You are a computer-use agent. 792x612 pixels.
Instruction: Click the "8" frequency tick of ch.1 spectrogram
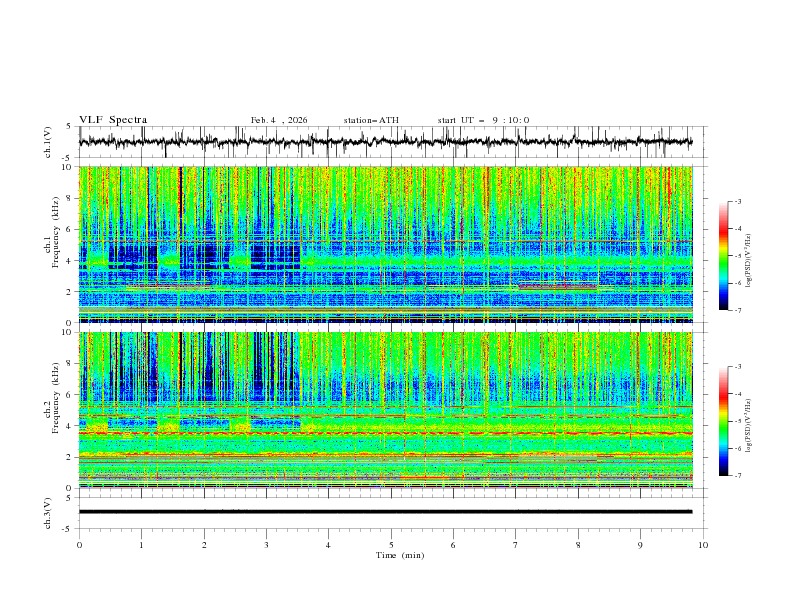[71, 198]
